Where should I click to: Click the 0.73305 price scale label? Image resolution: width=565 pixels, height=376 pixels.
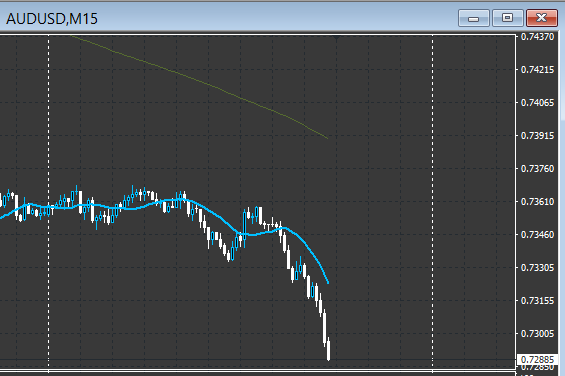pos(537,267)
